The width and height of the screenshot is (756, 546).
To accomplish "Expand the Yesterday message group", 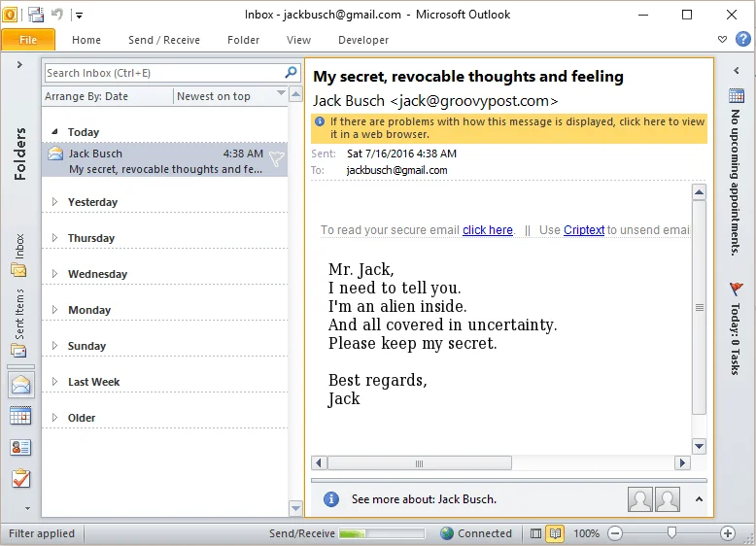I will click(55, 201).
